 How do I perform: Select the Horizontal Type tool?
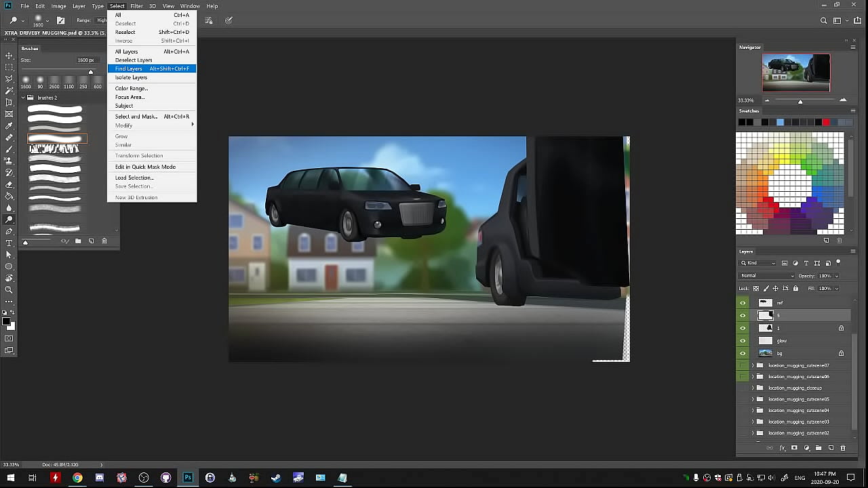point(9,243)
